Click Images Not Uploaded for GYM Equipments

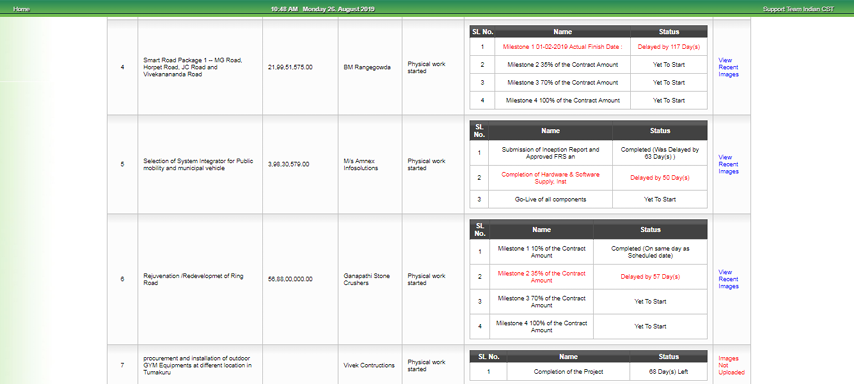point(731,365)
